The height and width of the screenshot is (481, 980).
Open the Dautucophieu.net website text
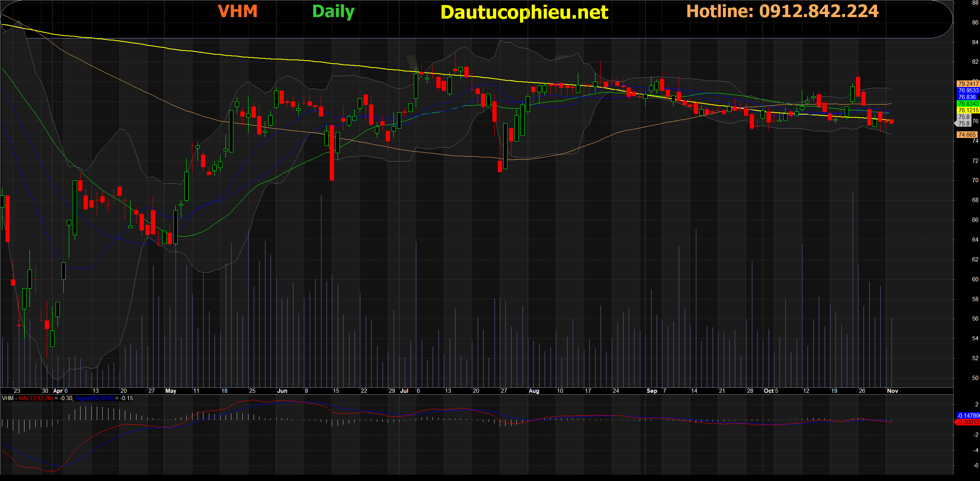click(x=524, y=12)
